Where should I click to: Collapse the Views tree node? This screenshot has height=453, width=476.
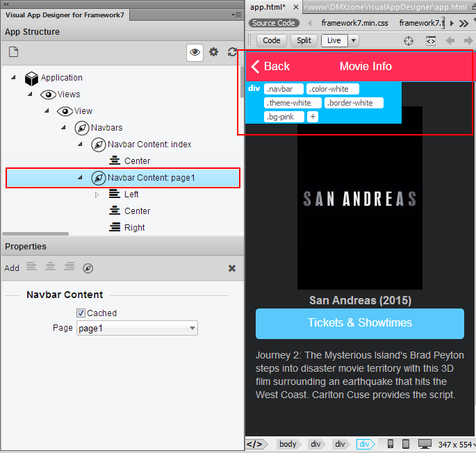click(x=30, y=94)
